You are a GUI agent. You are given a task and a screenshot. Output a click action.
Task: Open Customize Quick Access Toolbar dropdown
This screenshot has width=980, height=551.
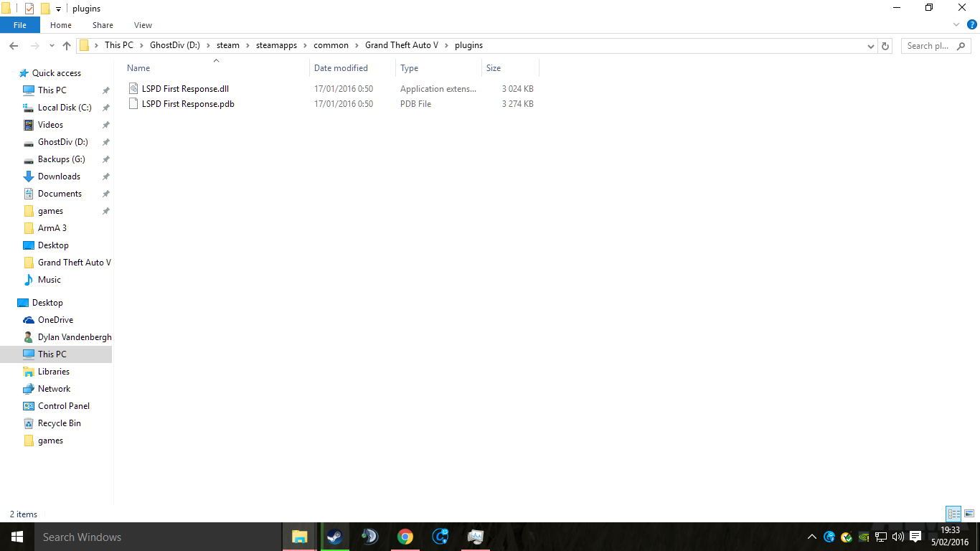click(59, 9)
